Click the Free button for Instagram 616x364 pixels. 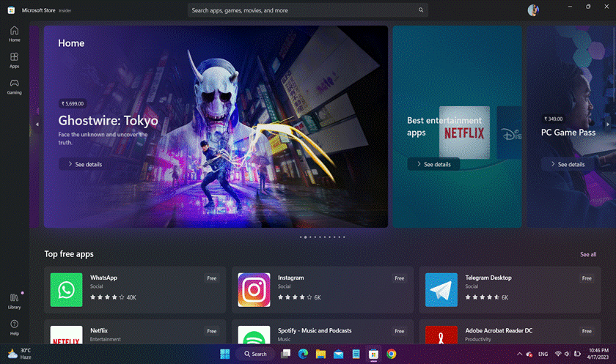coord(400,278)
